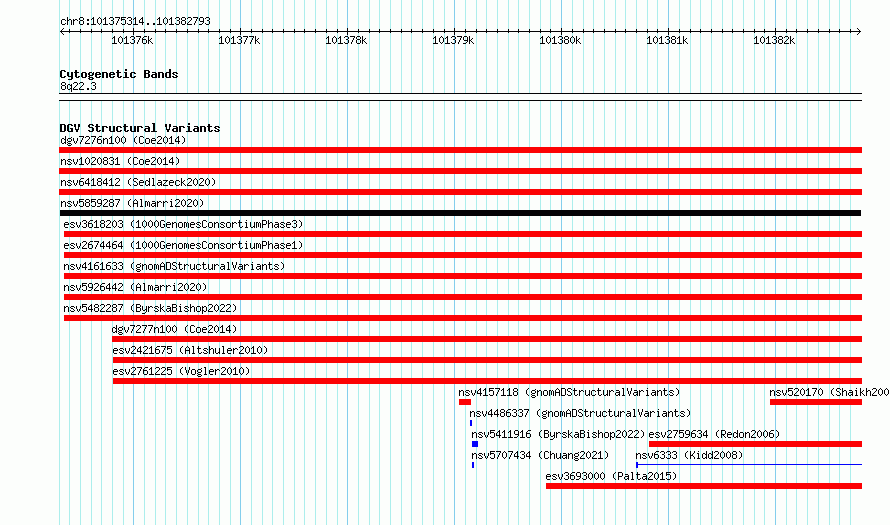This screenshot has width=890, height=525.
Task: Select the nsv520170 (Shaikh) red bar
Action: (x=816, y=402)
